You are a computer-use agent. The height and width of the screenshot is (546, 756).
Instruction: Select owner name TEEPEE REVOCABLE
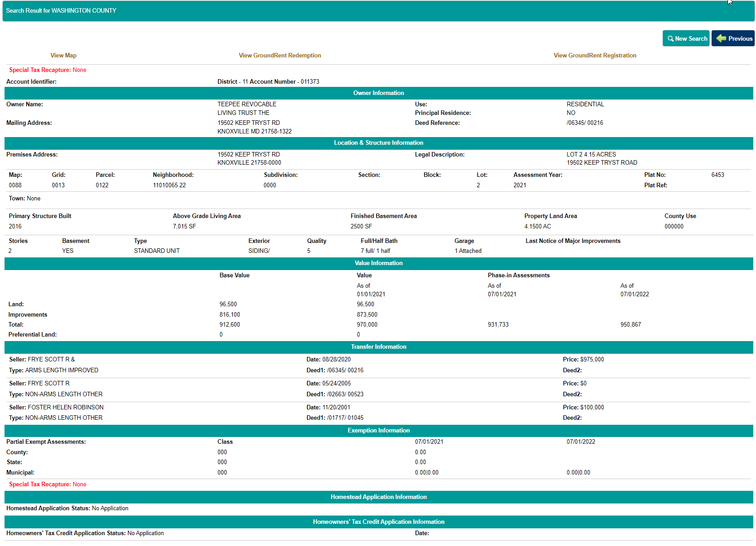pos(247,104)
